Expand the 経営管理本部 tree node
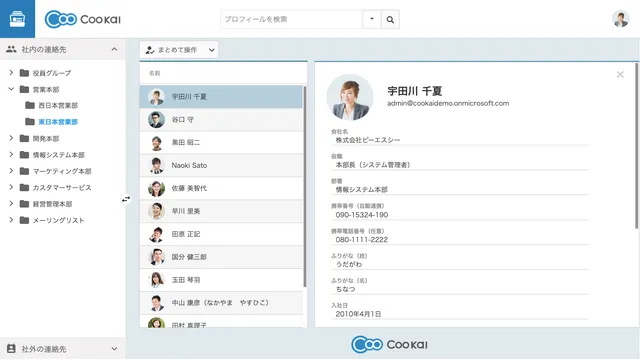 coord(11,203)
